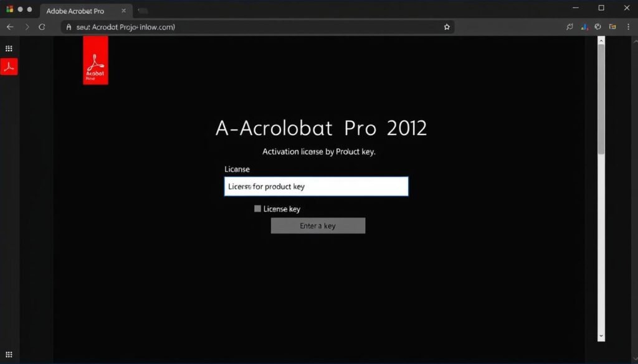Click the colorful bars extension icon
The height and width of the screenshot is (364, 638).
(584, 27)
